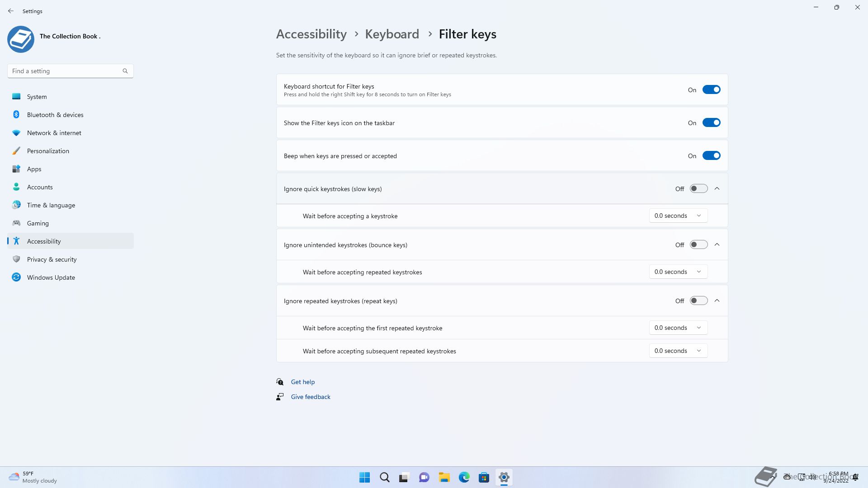Image resolution: width=868 pixels, height=488 pixels.
Task: Click the Windows Start button
Action: [364, 477]
